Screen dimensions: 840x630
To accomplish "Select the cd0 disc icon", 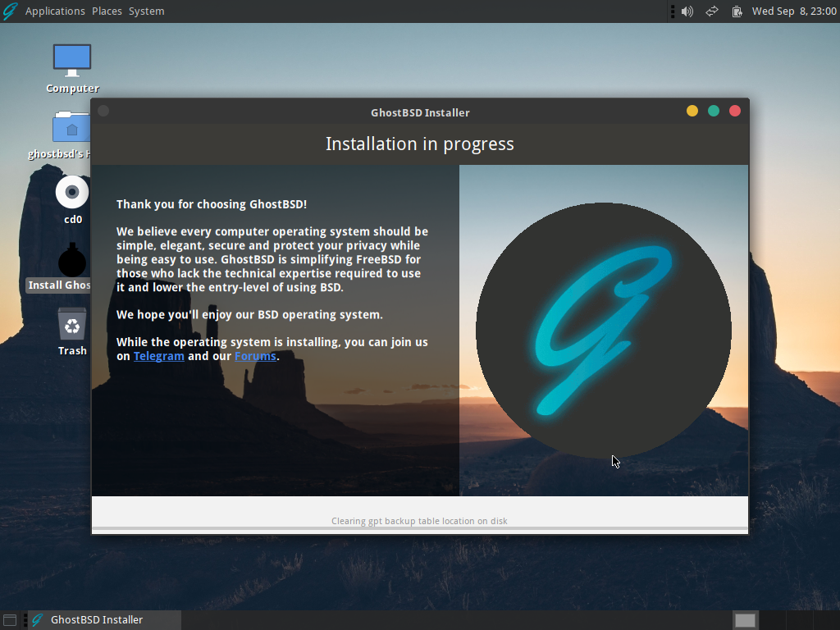I will click(72, 192).
